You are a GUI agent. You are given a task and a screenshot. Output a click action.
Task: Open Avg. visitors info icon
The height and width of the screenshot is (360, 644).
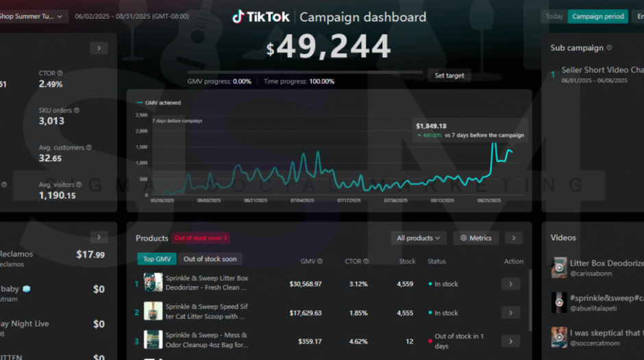79,185
